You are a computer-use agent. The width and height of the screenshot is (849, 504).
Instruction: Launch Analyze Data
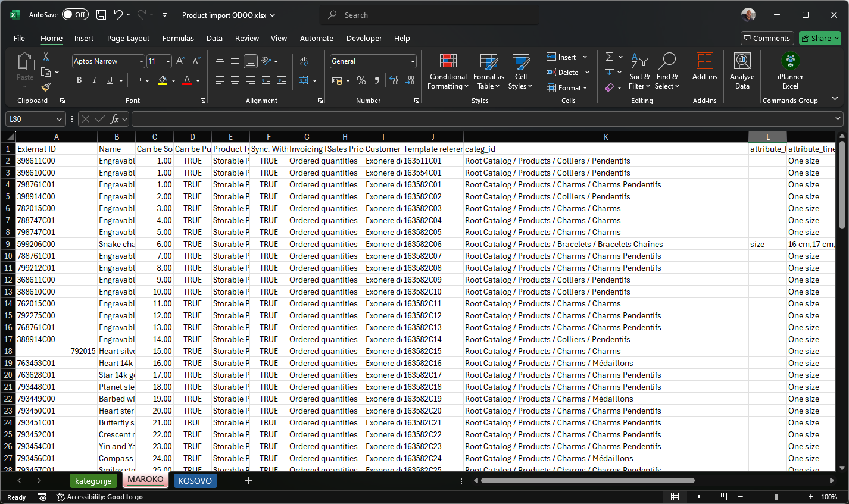(x=742, y=71)
